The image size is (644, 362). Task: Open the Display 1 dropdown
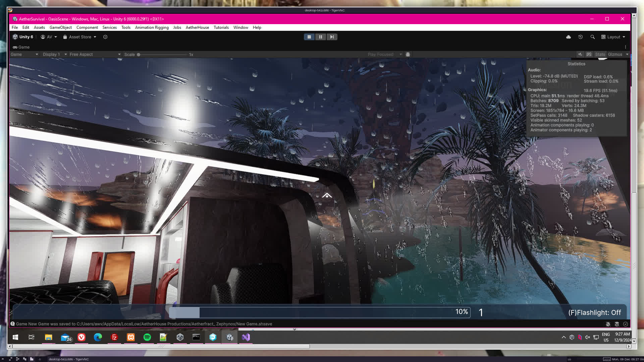click(x=54, y=54)
